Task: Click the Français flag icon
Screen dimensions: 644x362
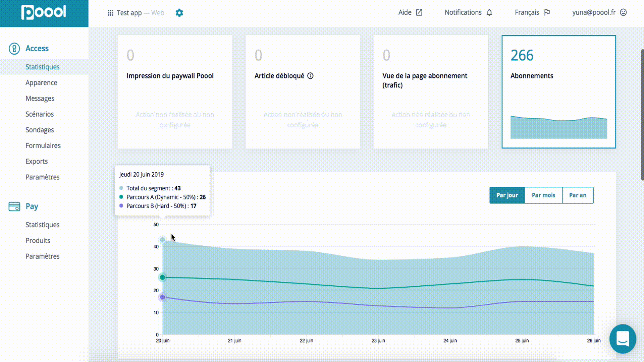Action: tap(547, 12)
